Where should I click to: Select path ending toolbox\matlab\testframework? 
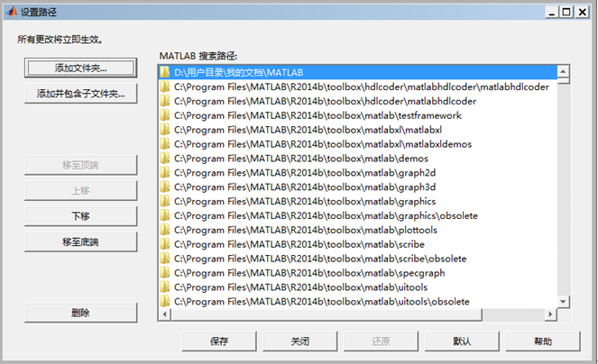358,115
